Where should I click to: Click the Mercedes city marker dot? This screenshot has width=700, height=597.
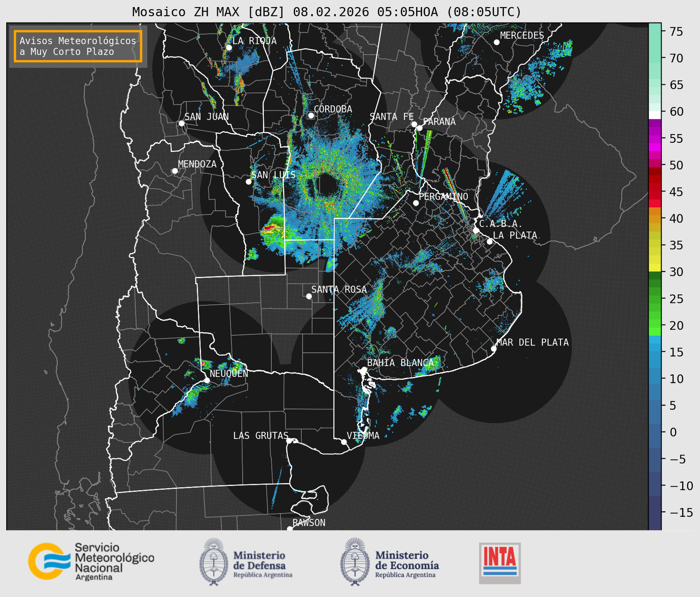496,42
